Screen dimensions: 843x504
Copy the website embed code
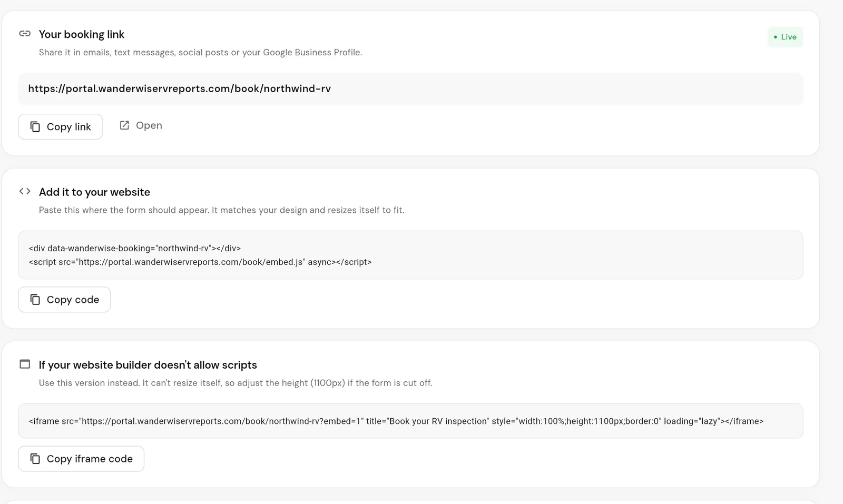coord(64,300)
